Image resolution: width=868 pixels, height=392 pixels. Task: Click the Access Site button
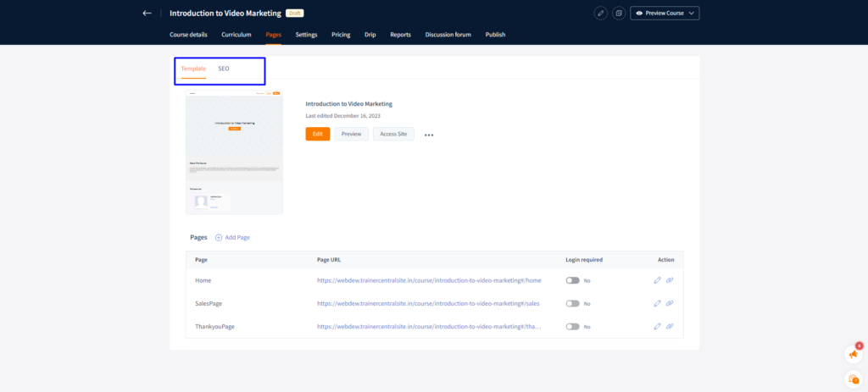coord(393,134)
